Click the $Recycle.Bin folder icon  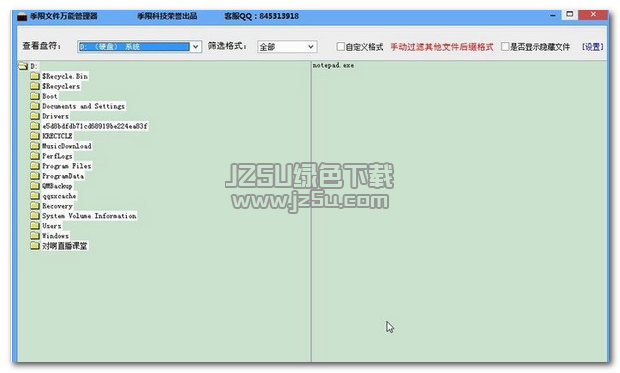point(35,76)
